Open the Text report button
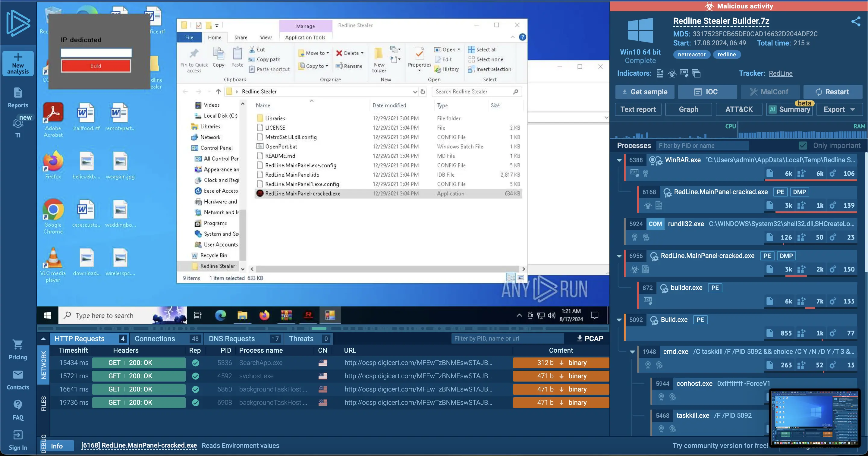The width and height of the screenshot is (868, 456). [x=638, y=109]
